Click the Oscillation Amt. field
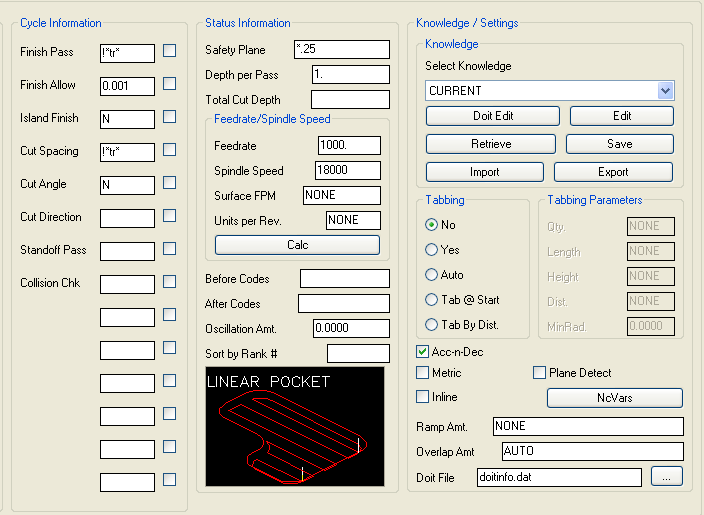The width and height of the screenshot is (704, 515). click(x=351, y=328)
